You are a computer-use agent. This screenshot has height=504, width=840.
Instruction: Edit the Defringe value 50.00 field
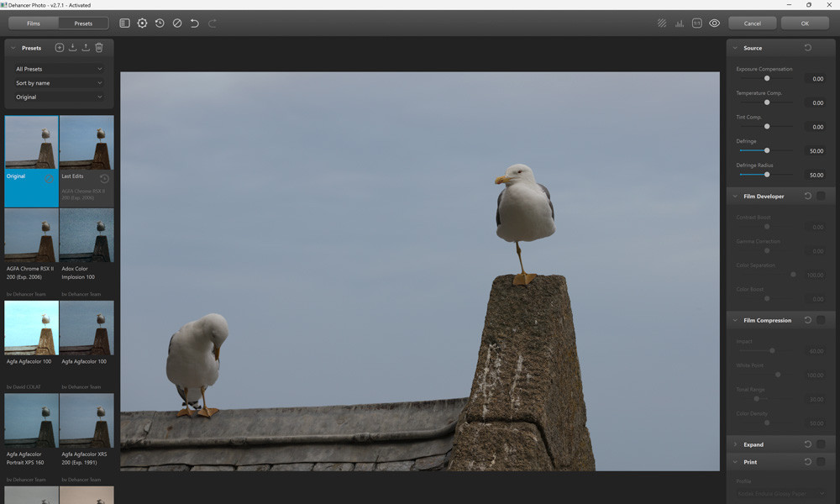tap(816, 151)
